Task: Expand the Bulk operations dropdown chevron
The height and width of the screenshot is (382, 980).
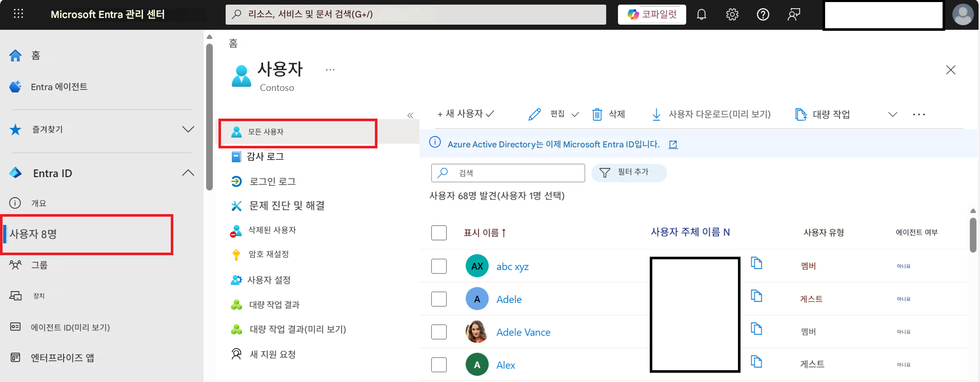Action: [893, 114]
